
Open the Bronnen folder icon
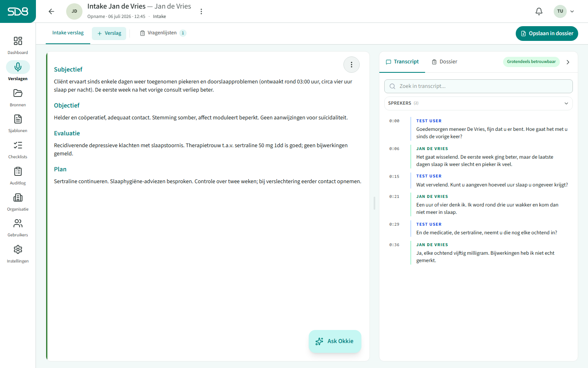tap(18, 93)
